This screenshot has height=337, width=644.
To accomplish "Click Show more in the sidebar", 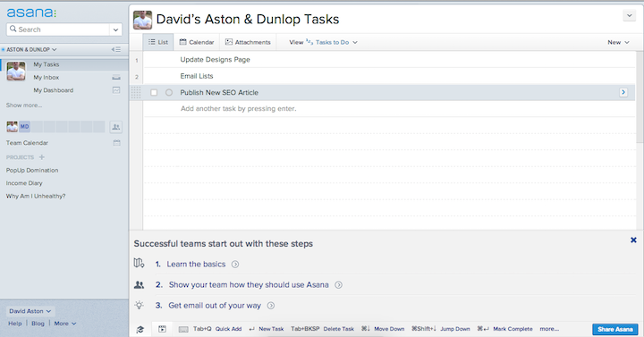I will coord(24,105).
